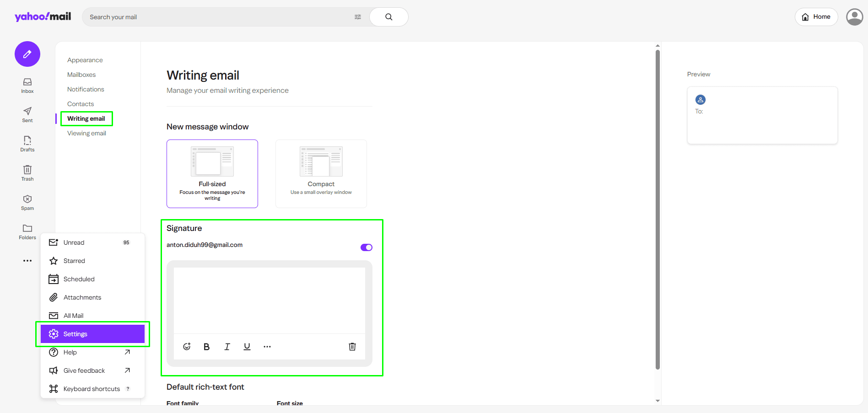Open Mailboxes settings

[x=81, y=75]
